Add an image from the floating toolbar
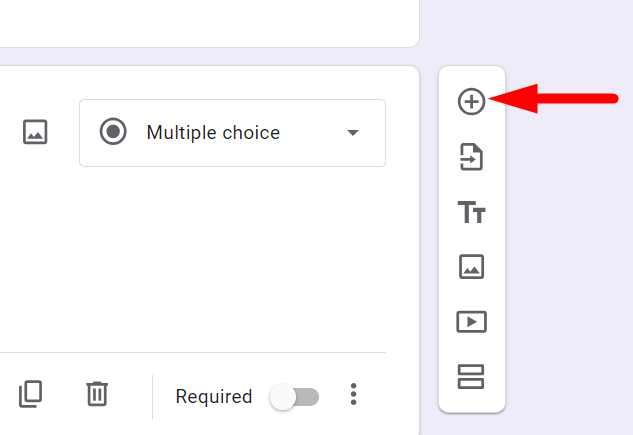 [471, 267]
